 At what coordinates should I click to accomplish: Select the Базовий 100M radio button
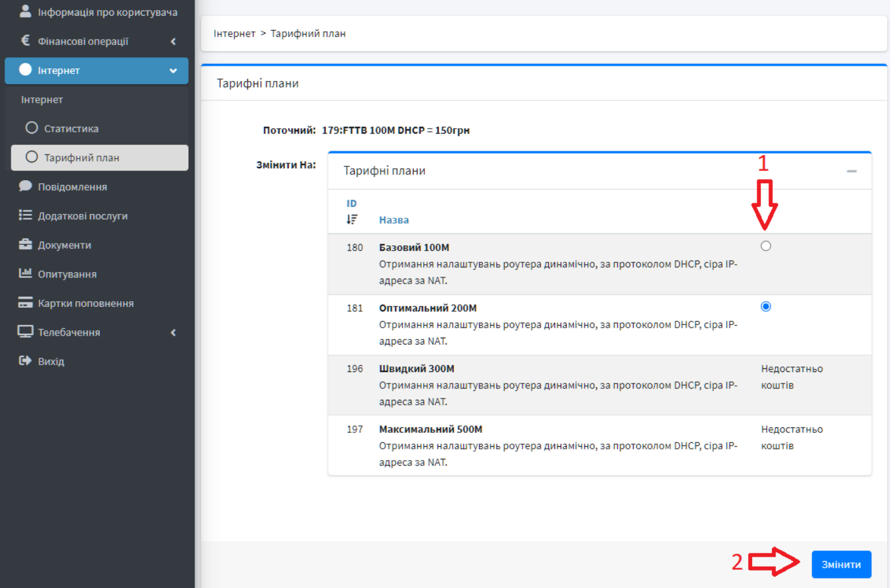(765, 246)
